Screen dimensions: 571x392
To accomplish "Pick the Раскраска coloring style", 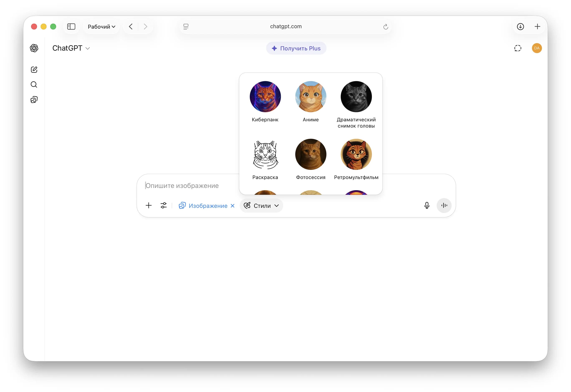I will pos(265,155).
